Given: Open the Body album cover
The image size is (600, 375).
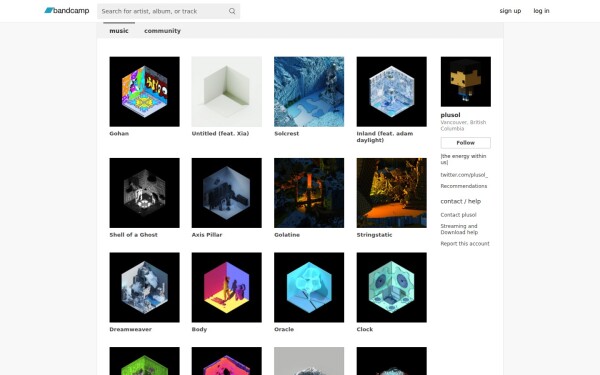Looking at the screenshot, I should pos(227,287).
